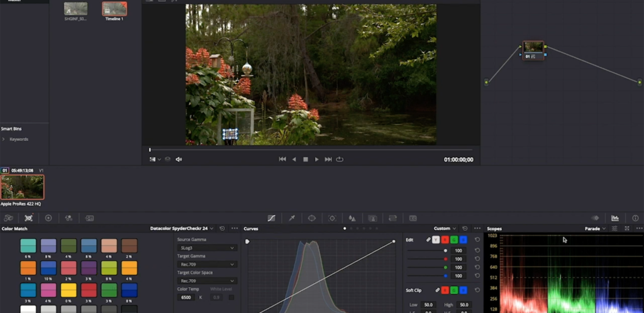Enable blue curve channel in Edit

click(464, 240)
